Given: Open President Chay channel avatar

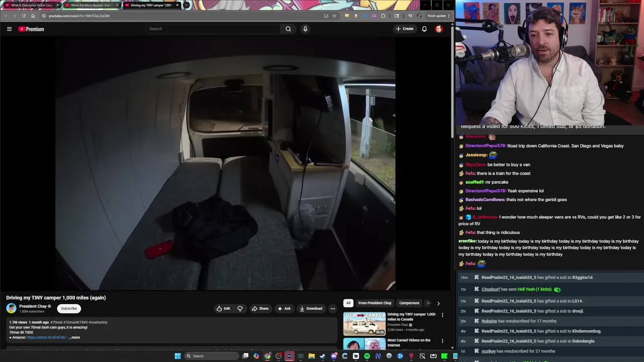Looking at the screenshot, I should (11, 308).
